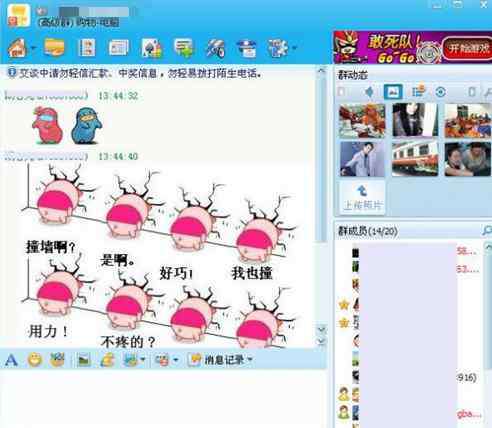Open the puzzle piece apps icon
This screenshot has height=428, width=492.
(x=278, y=49)
